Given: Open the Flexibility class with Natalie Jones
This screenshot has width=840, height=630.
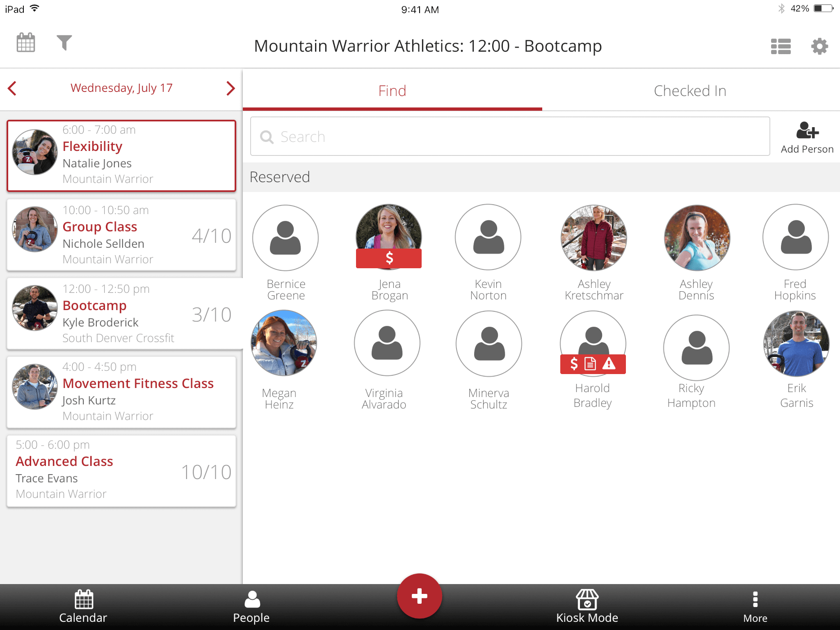Looking at the screenshot, I should (121, 156).
